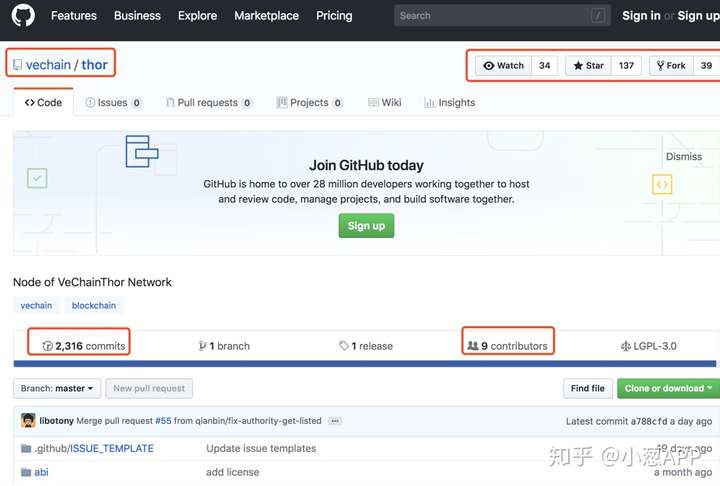The height and width of the screenshot is (486, 720).
Task: Open the vechain topic tag
Action: [x=36, y=305]
